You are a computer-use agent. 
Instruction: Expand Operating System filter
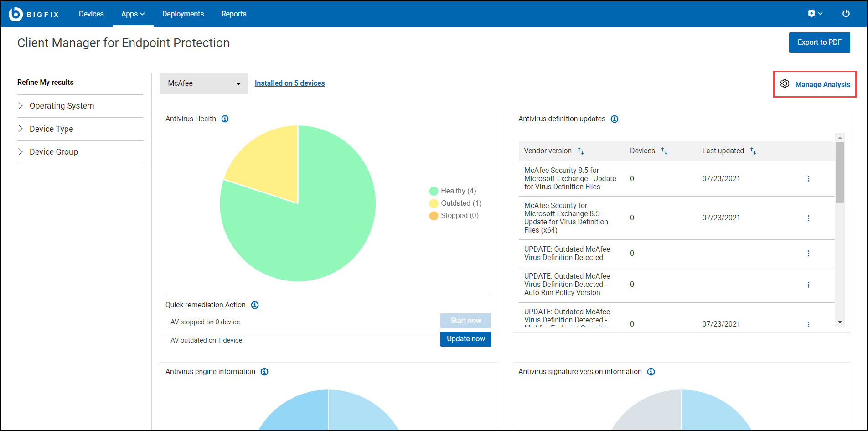(x=62, y=106)
